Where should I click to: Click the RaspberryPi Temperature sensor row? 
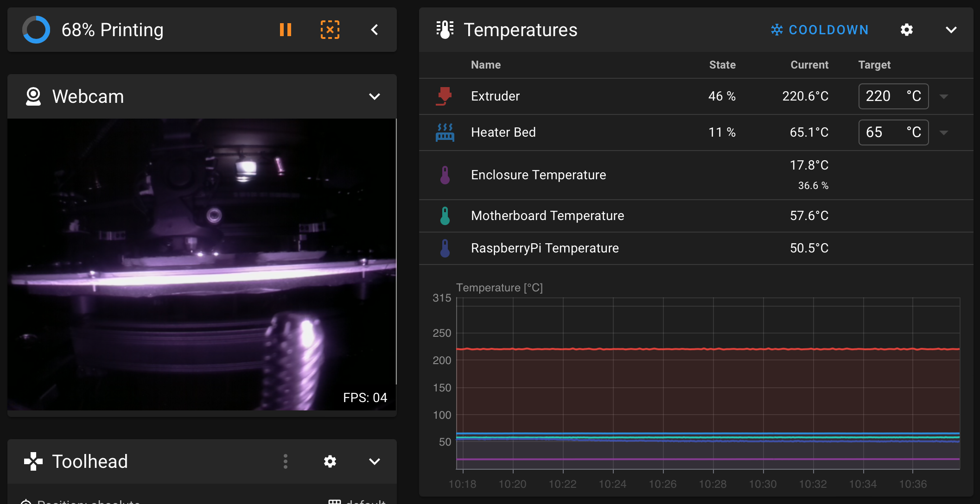544,248
